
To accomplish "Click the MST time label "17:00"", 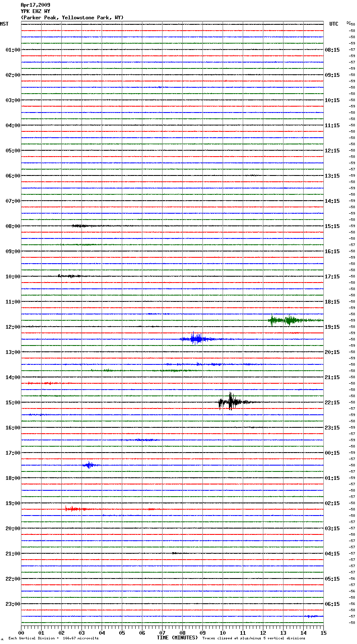I will coord(13,453).
